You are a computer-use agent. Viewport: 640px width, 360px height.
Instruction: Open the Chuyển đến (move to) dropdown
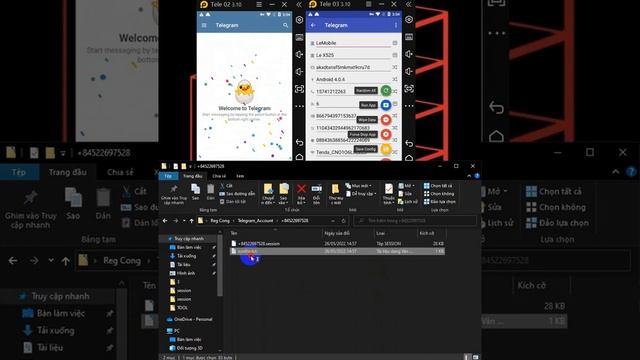pos(268,193)
